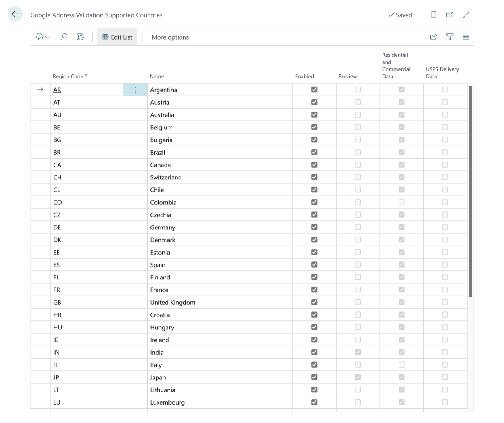Open page in a new window icon

tap(450, 15)
